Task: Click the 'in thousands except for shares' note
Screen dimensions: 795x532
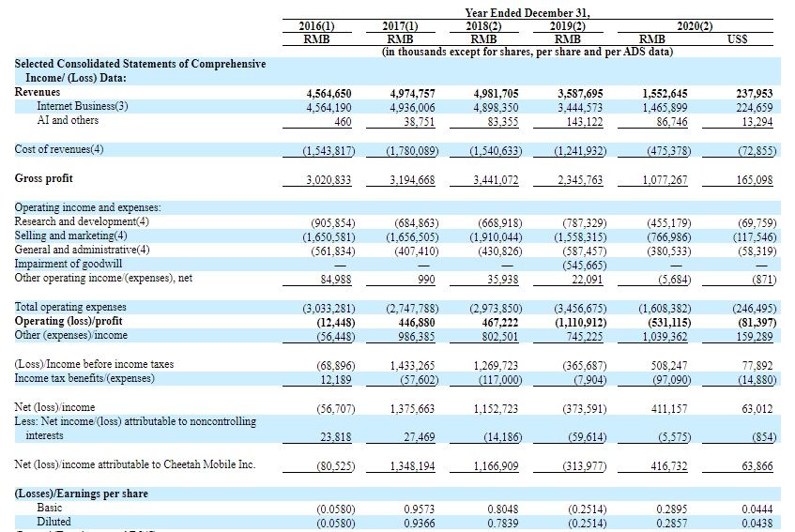Action: click(x=527, y=52)
